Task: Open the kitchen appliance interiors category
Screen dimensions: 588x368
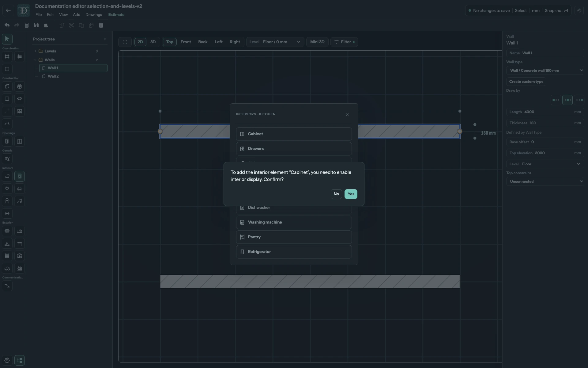Action: coord(20,176)
